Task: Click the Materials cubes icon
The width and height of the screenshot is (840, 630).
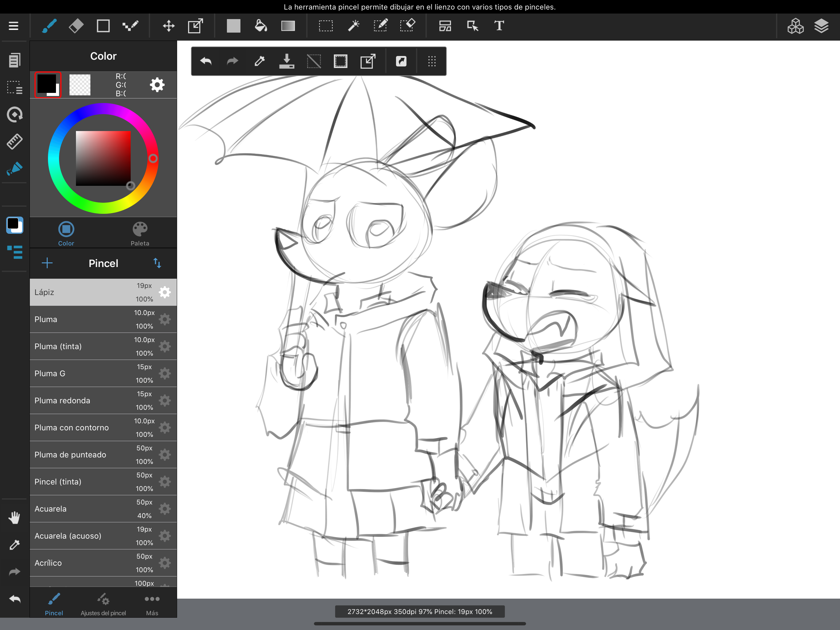Action: point(795,26)
